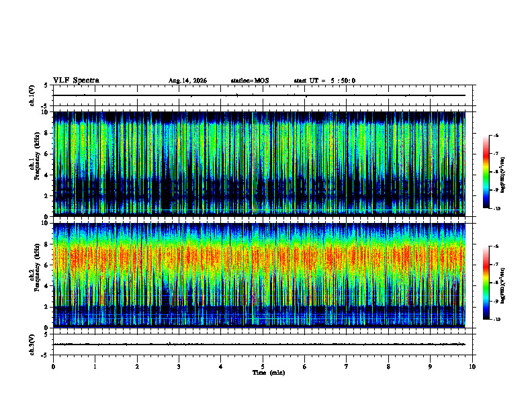
Task: Click time axis tick label "5"
Action: (x=263, y=367)
